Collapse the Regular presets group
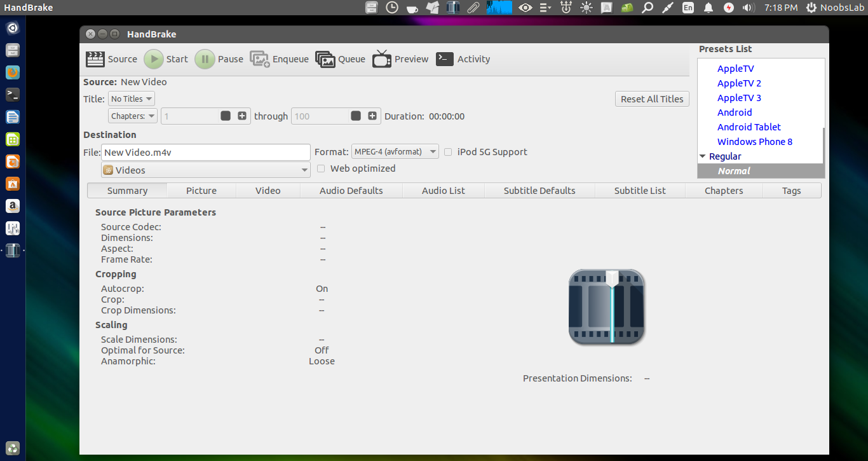 point(703,156)
